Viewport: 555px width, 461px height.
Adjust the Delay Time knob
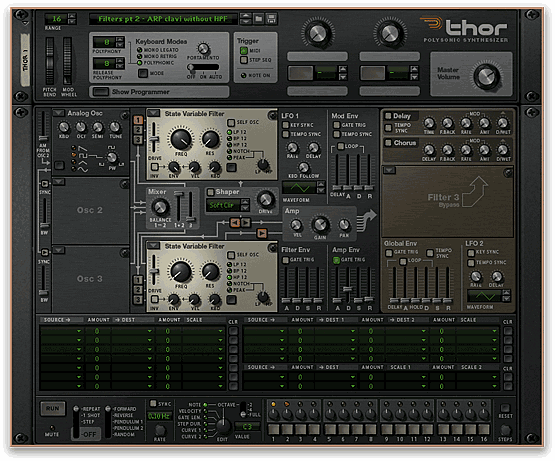[x=429, y=123]
